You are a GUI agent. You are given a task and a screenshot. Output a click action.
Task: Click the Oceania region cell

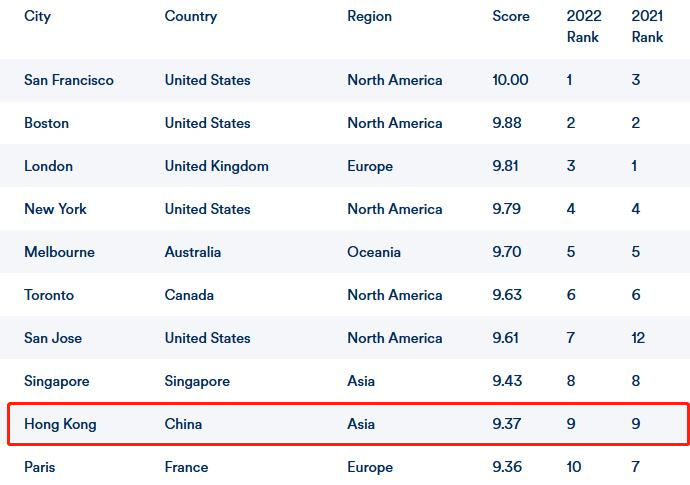(374, 252)
